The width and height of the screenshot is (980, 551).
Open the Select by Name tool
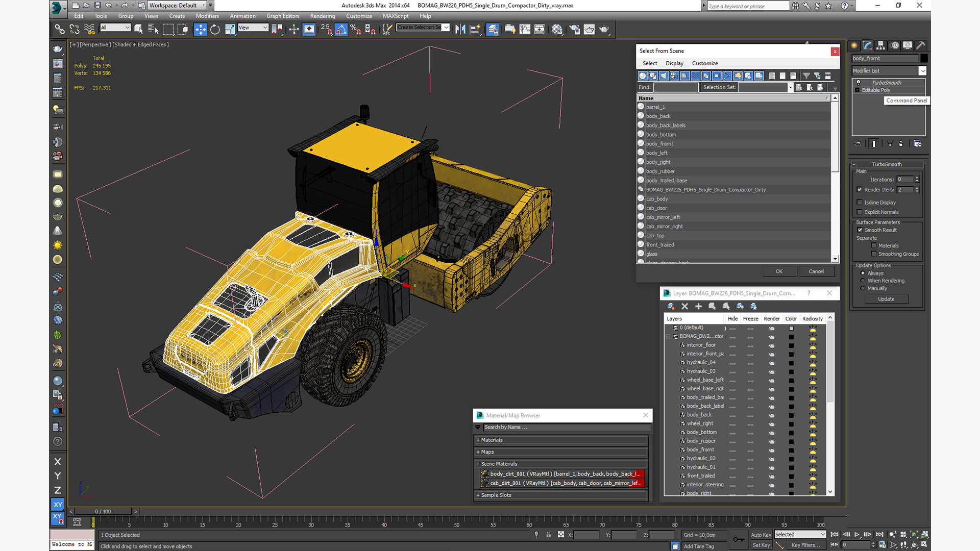tap(153, 29)
